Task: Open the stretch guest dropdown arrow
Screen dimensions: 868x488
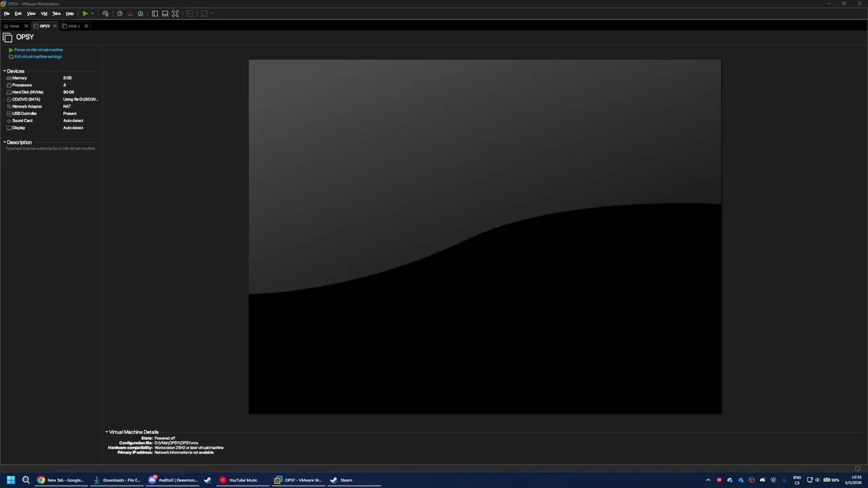Action: 212,14
